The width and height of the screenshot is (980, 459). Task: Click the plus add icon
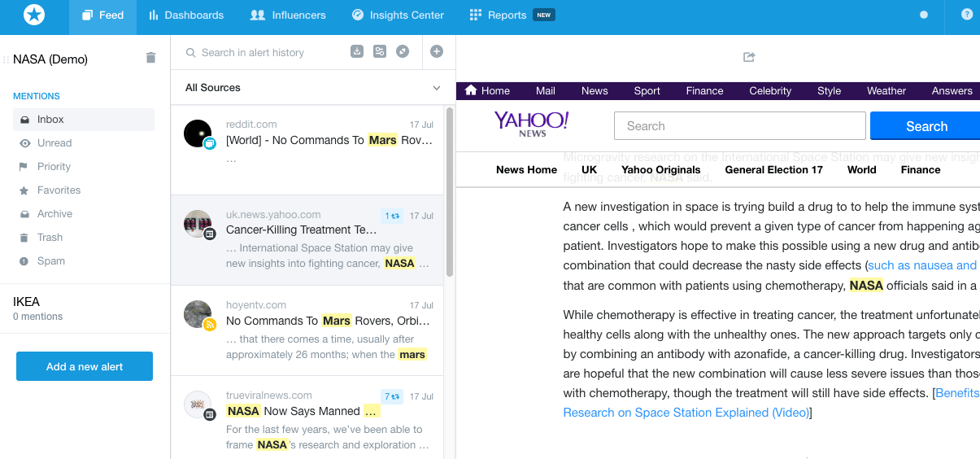(x=437, y=52)
